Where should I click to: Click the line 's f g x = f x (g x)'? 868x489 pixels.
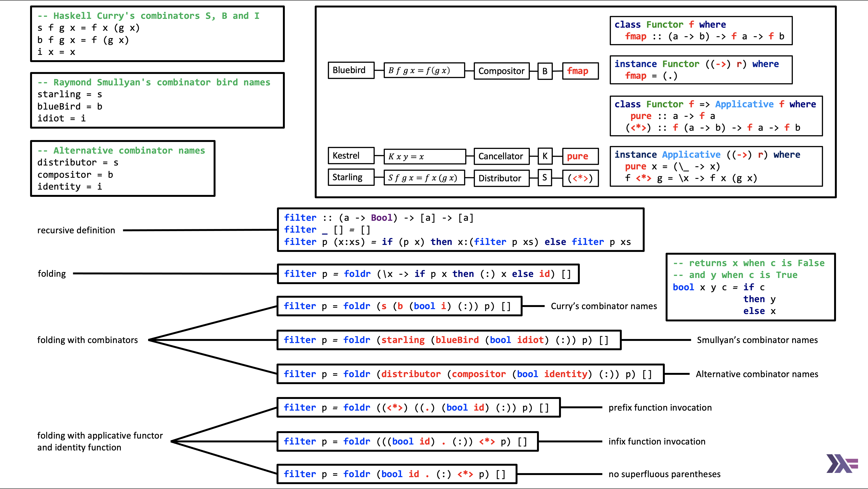pos(89,28)
